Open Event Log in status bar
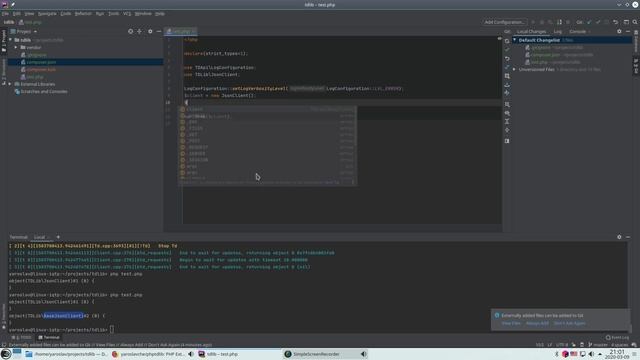 (x=617, y=338)
